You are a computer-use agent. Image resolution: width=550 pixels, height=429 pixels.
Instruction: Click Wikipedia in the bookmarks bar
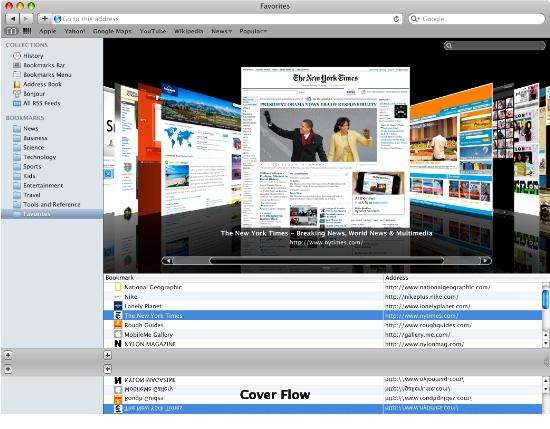click(189, 31)
